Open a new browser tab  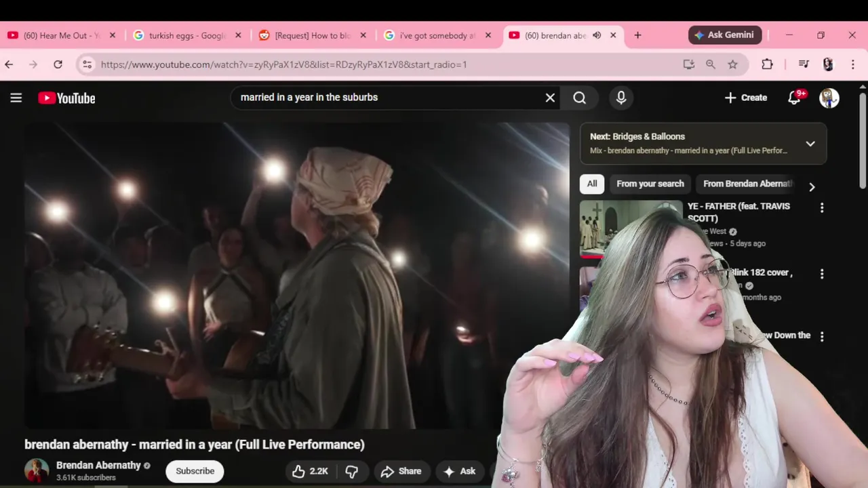point(637,35)
